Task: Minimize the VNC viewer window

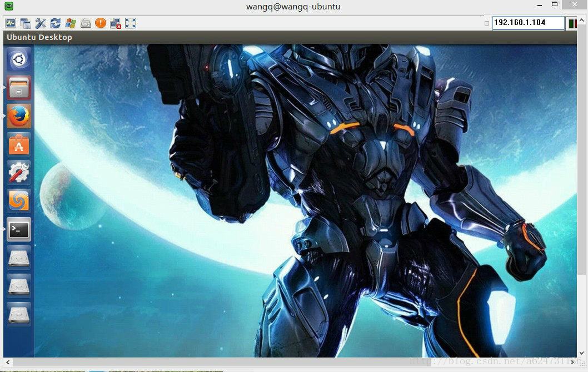Action: [x=540, y=5]
